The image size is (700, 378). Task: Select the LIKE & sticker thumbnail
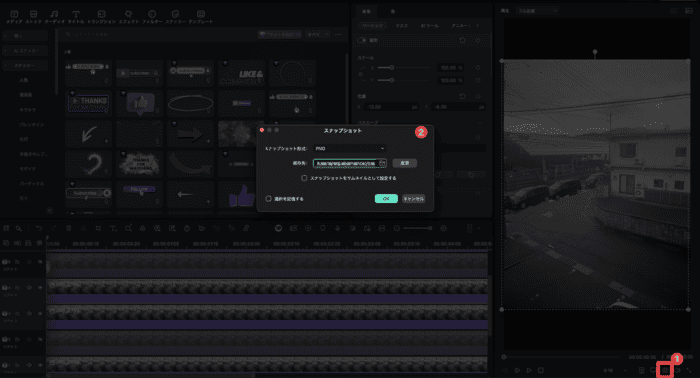point(242,73)
